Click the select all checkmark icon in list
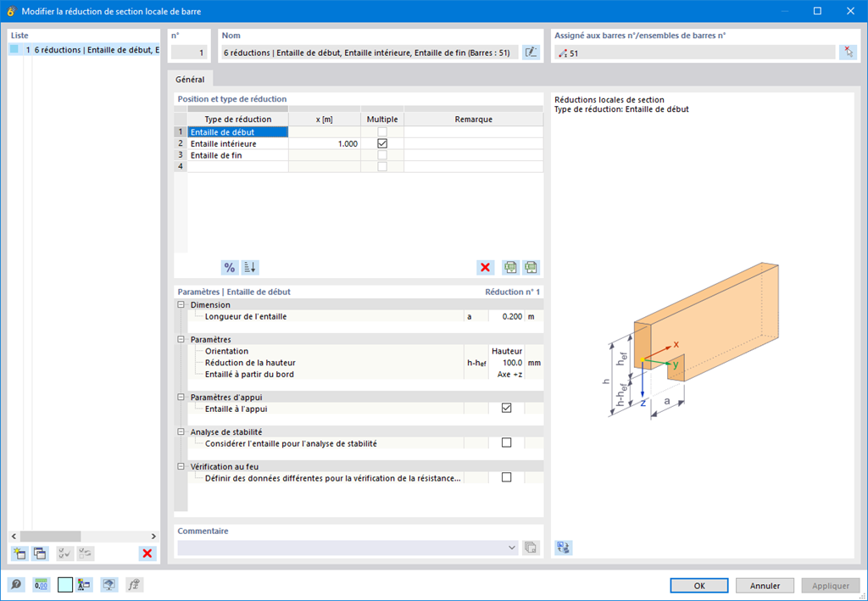Image resolution: width=868 pixels, height=601 pixels. click(x=64, y=554)
